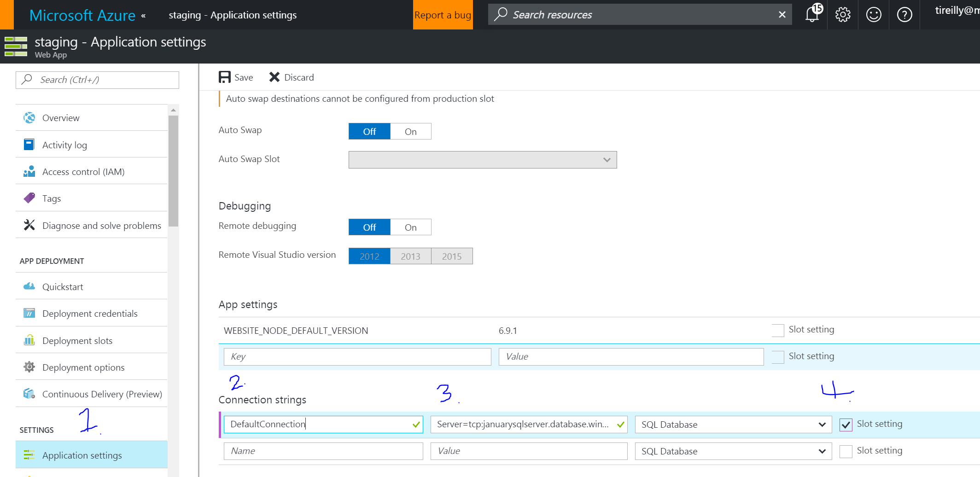The height and width of the screenshot is (477, 980).
Task: Open account menu for tireilly user
Action: [957, 11]
